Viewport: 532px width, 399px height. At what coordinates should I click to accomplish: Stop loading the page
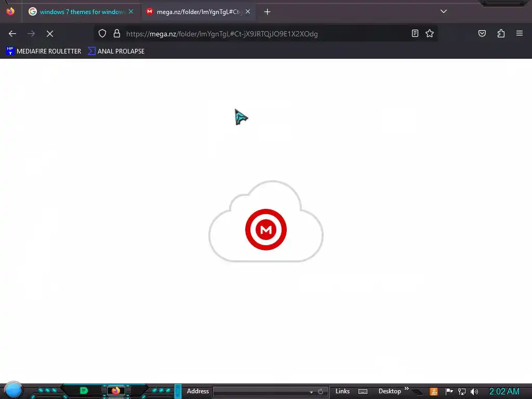(50, 34)
